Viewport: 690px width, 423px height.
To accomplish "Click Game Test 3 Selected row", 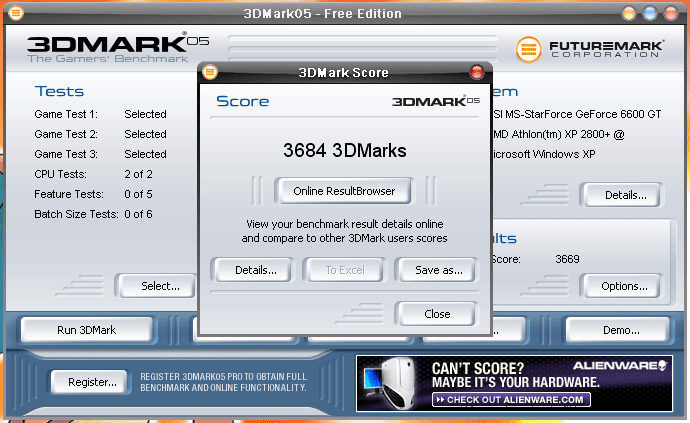I will pos(100,154).
